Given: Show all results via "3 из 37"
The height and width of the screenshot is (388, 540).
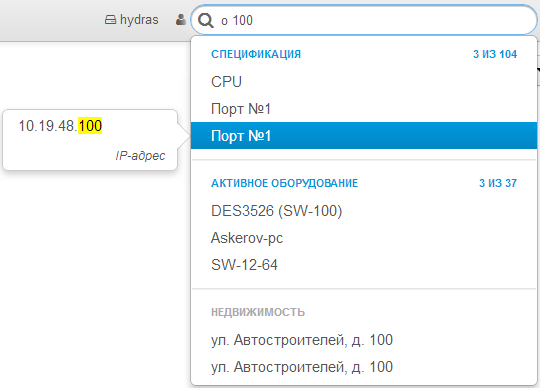Looking at the screenshot, I should [498, 183].
